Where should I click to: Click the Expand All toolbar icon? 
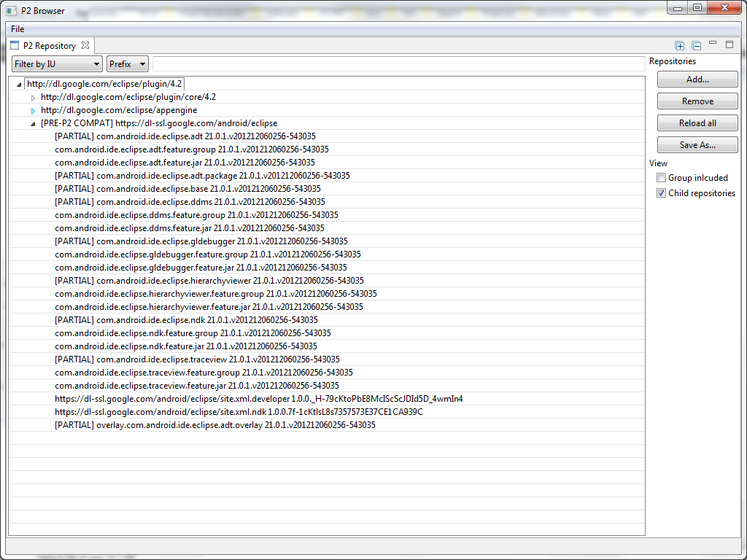click(x=680, y=46)
